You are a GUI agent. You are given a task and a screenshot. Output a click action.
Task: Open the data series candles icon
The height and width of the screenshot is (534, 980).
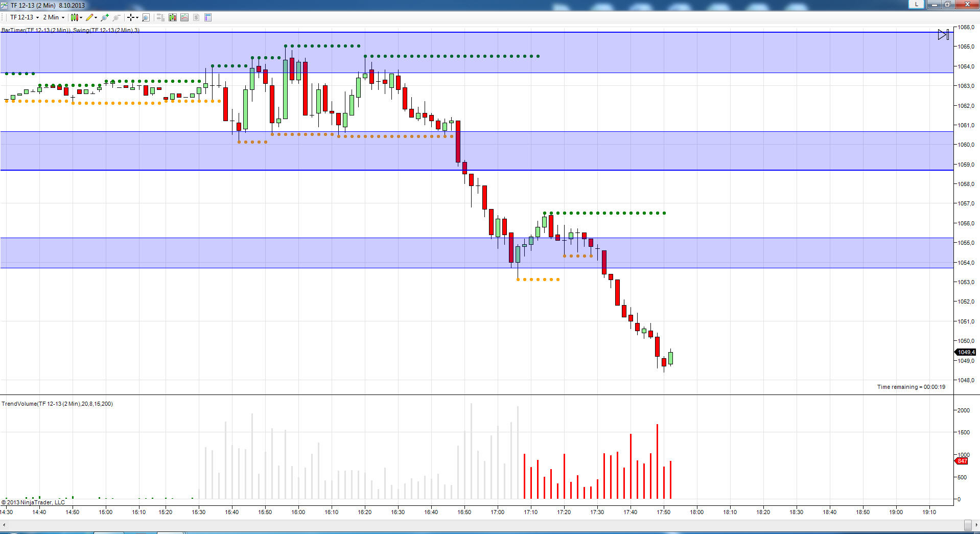click(173, 17)
